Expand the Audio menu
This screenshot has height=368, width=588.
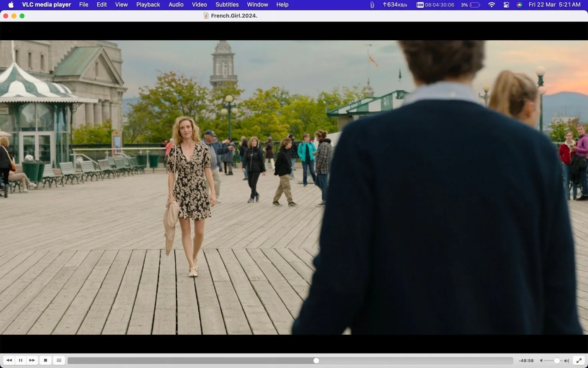[x=176, y=5]
